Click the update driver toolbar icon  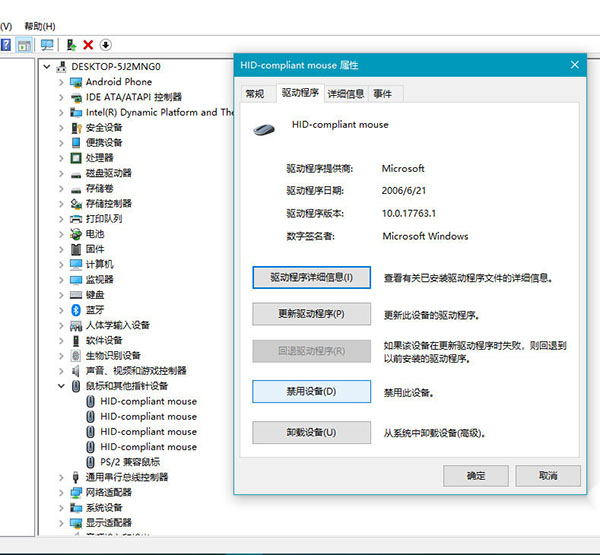click(71, 45)
